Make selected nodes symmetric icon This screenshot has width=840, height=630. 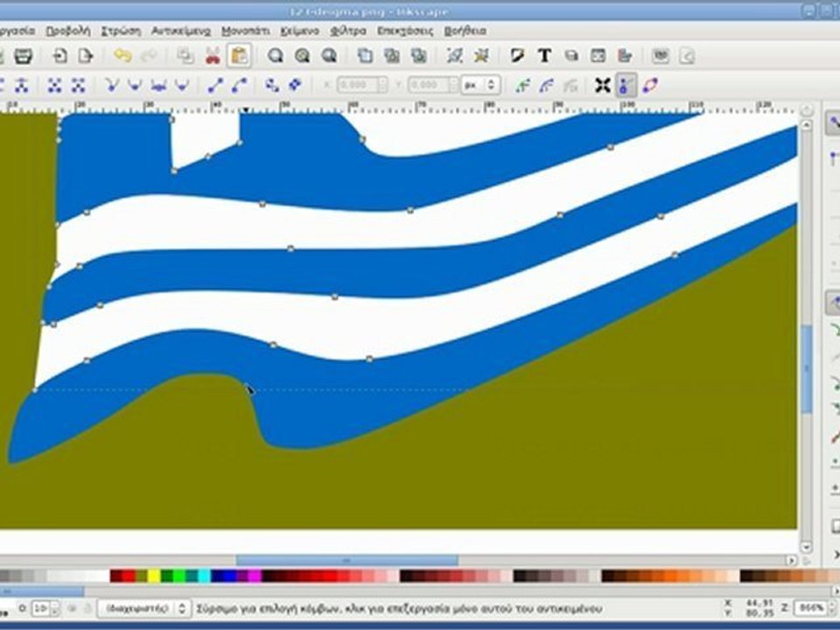(158, 85)
